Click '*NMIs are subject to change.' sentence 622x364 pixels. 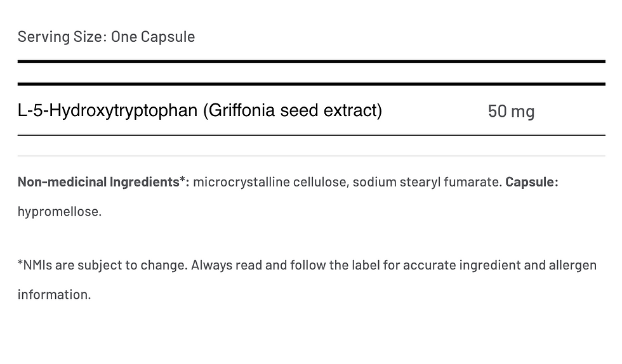coord(102,264)
